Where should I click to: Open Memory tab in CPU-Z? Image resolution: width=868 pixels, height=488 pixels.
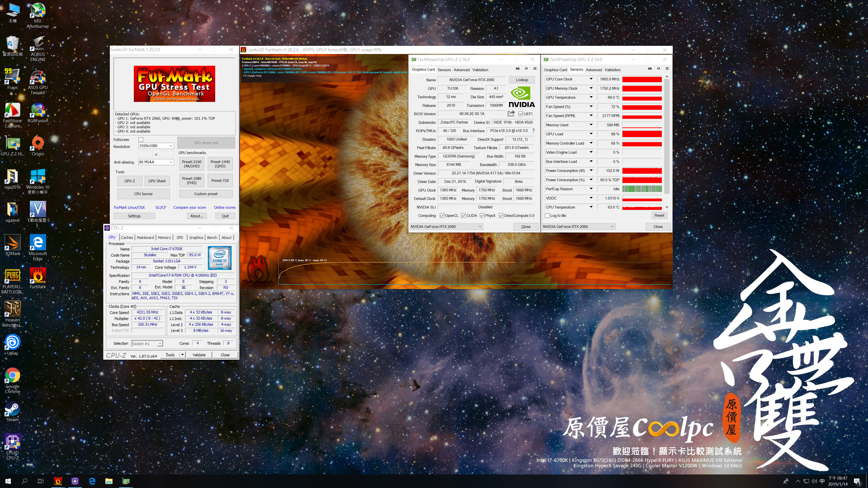(164, 237)
